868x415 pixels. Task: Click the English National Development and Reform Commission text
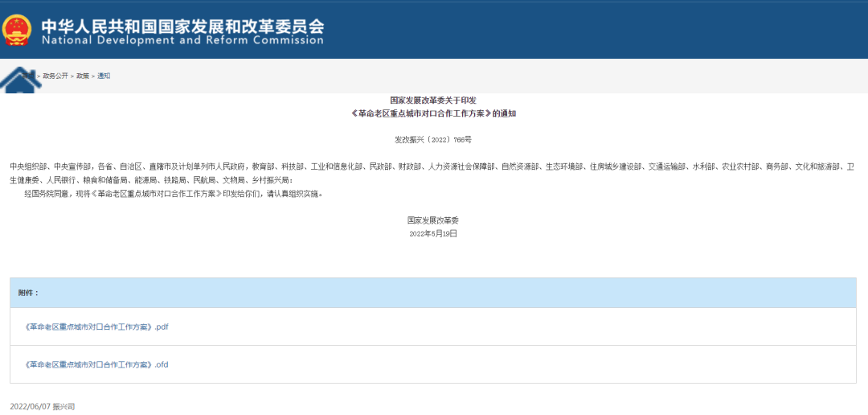[x=182, y=41]
